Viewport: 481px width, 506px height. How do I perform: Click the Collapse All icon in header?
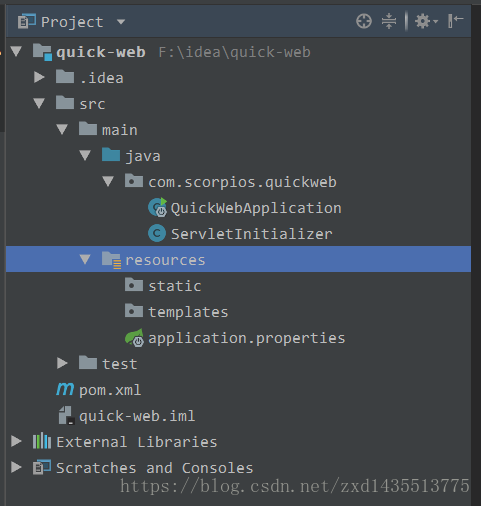coord(389,21)
